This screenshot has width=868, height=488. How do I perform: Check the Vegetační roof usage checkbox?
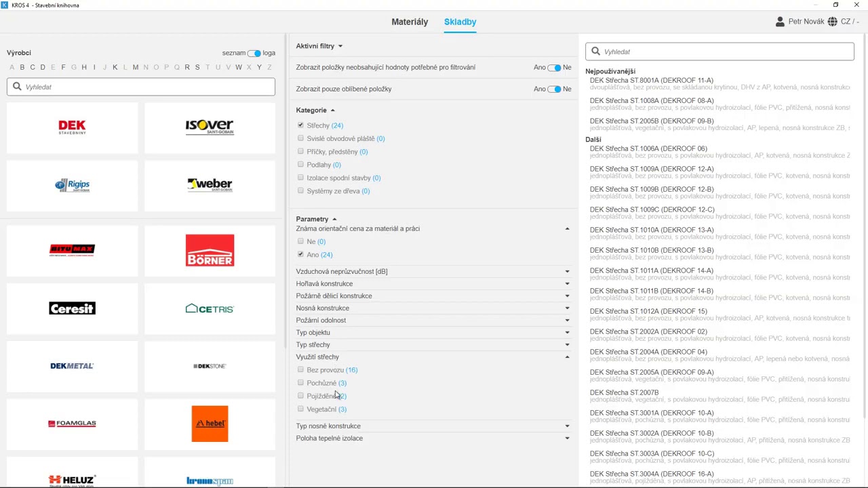[x=300, y=409]
